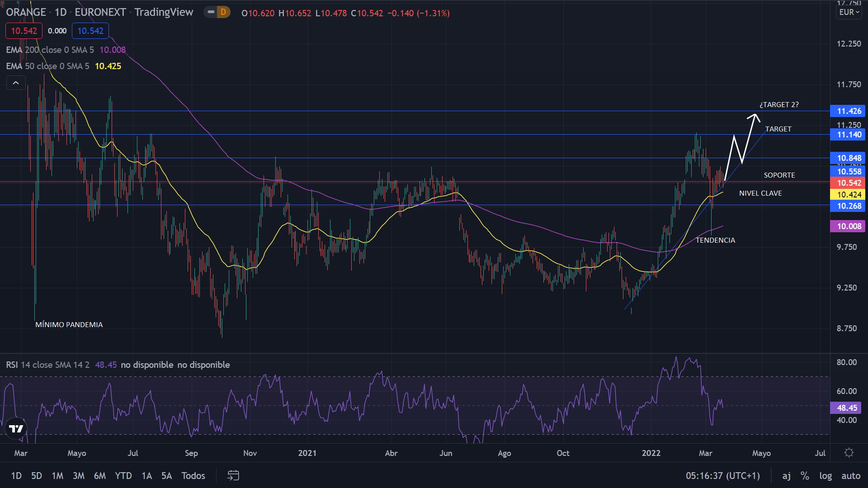Viewport: 868px width, 488px height.
Task: Select the Todos time range
Action: (193, 476)
